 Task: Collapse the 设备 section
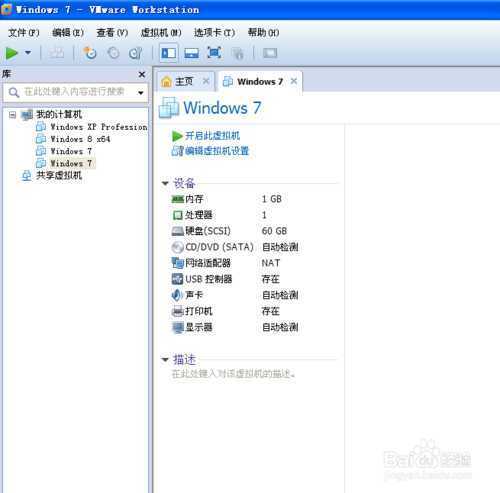coord(165,183)
